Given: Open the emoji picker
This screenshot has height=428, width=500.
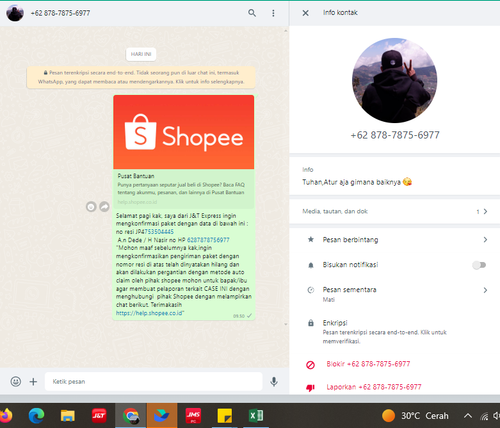Looking at the screenshot, I should pos(16,381).
